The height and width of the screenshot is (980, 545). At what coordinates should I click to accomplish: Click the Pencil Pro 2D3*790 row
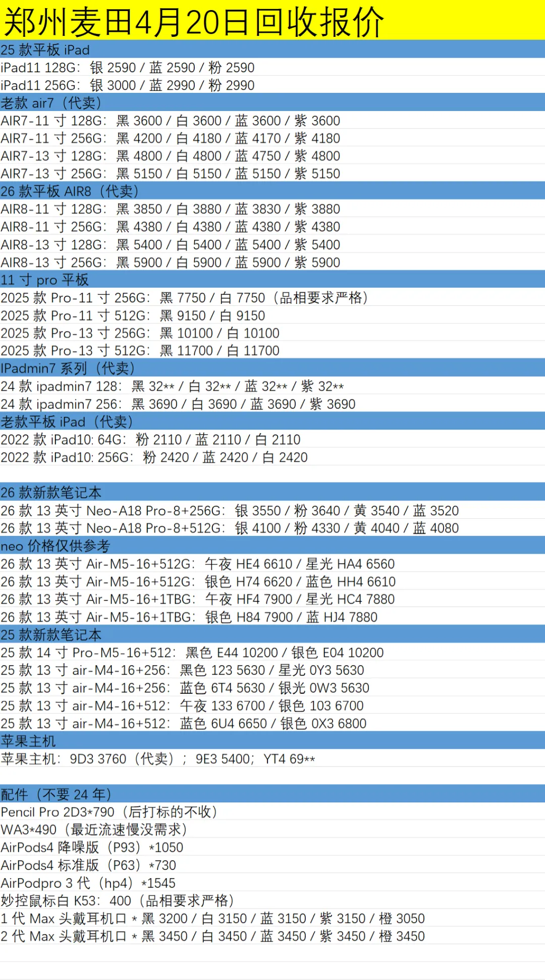(x=272, y=811)
